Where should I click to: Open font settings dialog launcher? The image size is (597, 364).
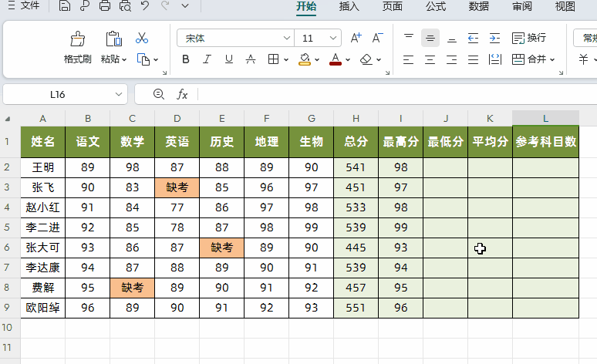pos(387,72)
